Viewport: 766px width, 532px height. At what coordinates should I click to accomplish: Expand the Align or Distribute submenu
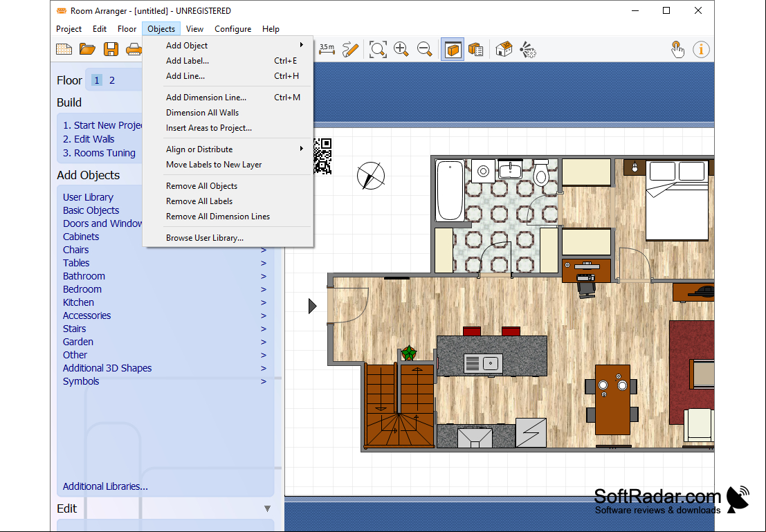click(x=228, y=149)
